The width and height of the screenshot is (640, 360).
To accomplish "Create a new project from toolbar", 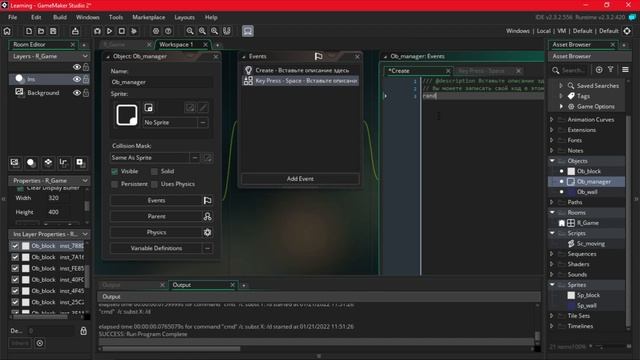I will click(29, 31).
